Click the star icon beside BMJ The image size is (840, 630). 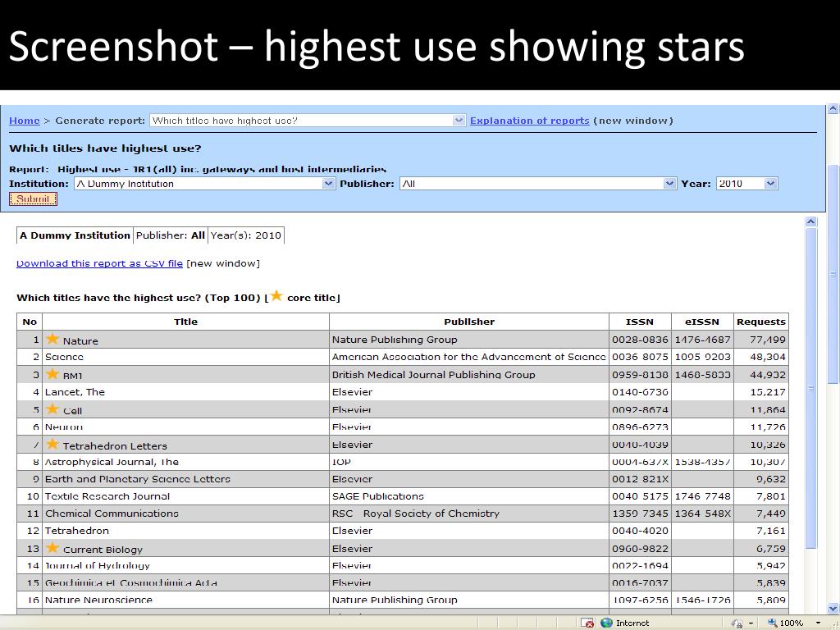click(x=52, y=374)
